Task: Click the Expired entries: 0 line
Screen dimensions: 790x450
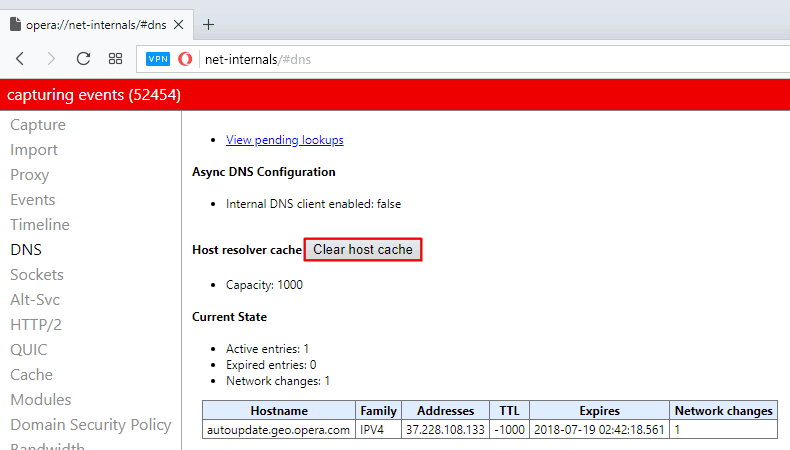Action: pyautogui.click(x=271, y=365)
